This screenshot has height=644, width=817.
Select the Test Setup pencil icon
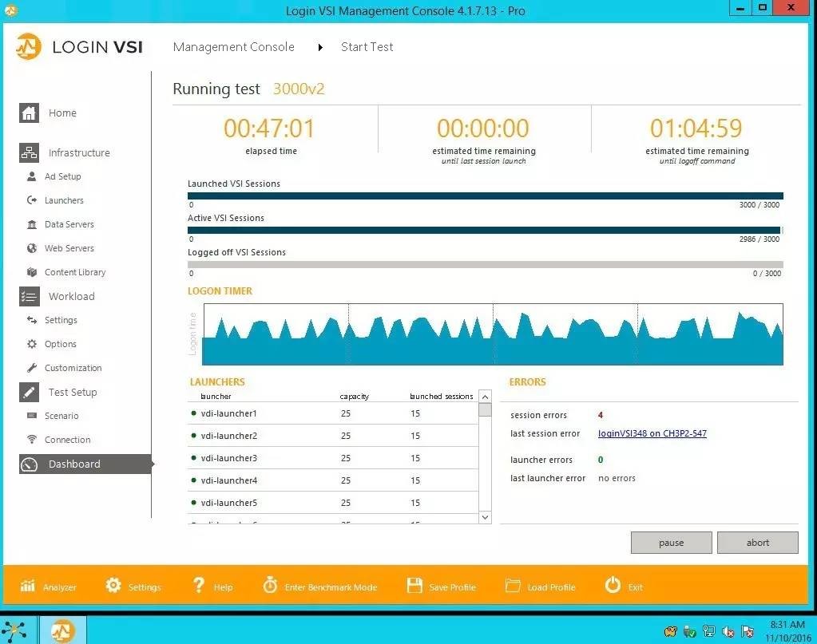click(30, 392)
